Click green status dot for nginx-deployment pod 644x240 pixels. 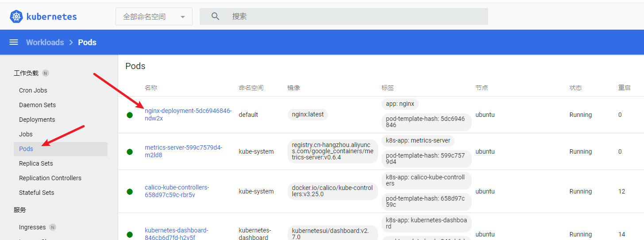[130, 115]
